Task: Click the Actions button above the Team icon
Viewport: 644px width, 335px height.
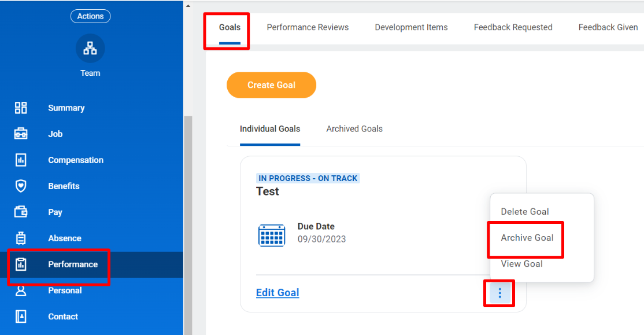Action: coord(90,16)
